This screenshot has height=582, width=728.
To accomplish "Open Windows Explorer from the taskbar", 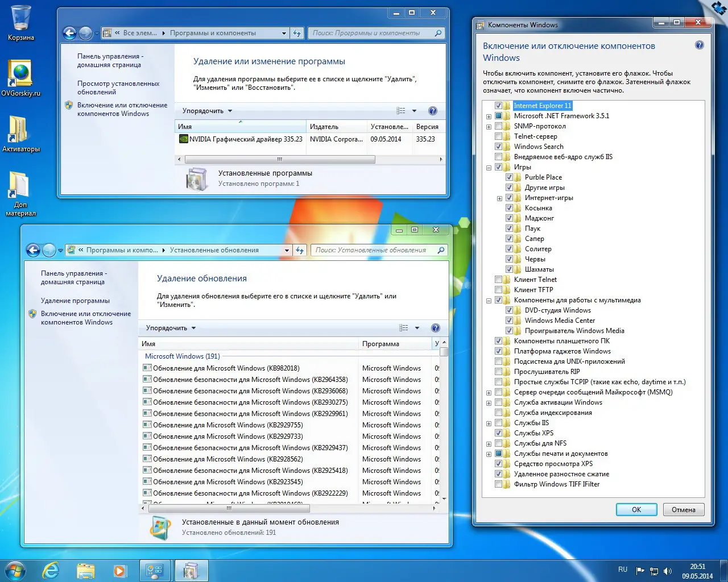I will point(85,570).
